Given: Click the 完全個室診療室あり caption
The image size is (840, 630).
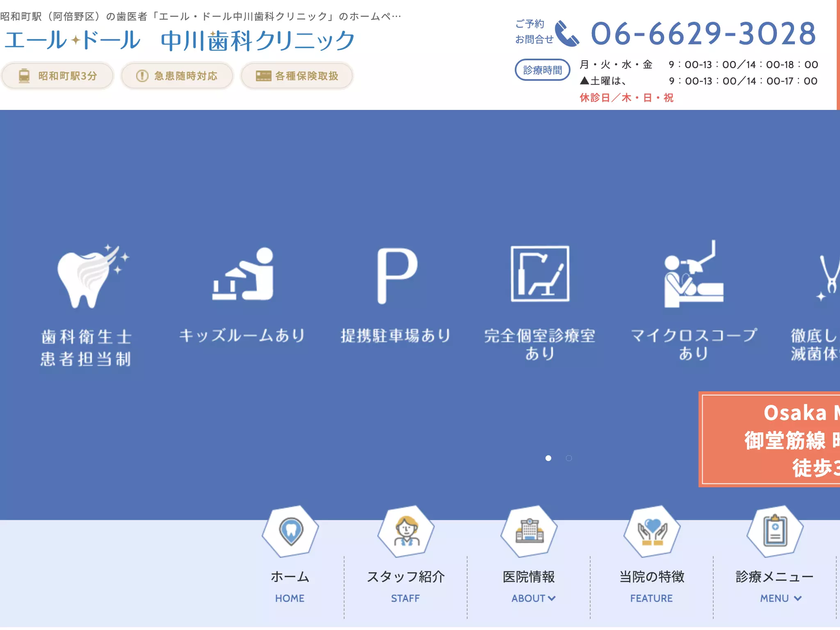Looking at the screenshot, I should [540, 345].
